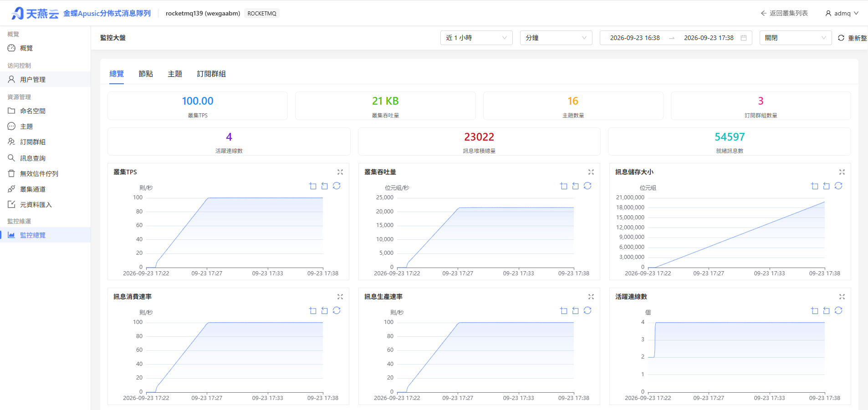This screenshot has height=410, width=868.
Task: Switch to the 訂閱群組 tab
Action: coord(211,74)
